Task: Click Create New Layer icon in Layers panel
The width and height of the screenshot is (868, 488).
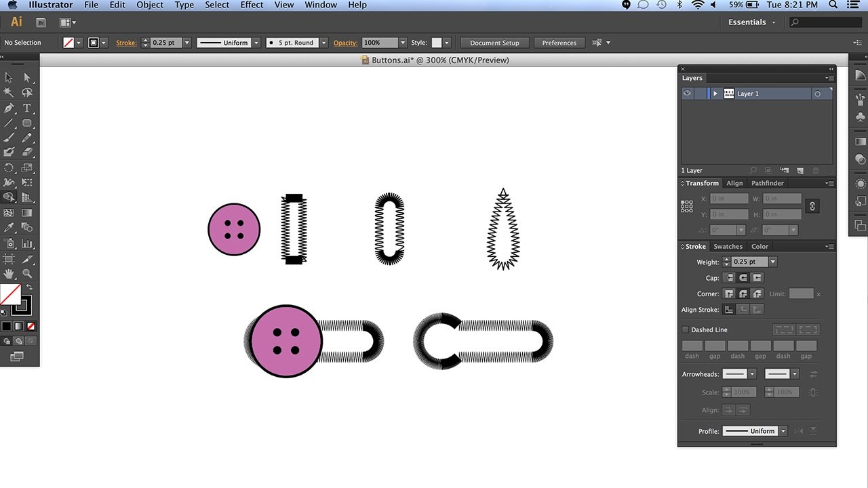Action: tap(800, 170)
